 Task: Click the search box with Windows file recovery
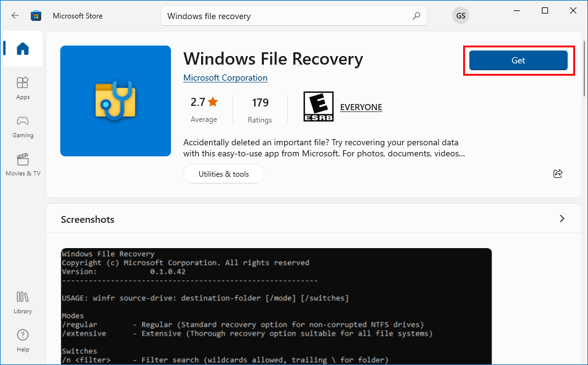[x=294, y=16]
